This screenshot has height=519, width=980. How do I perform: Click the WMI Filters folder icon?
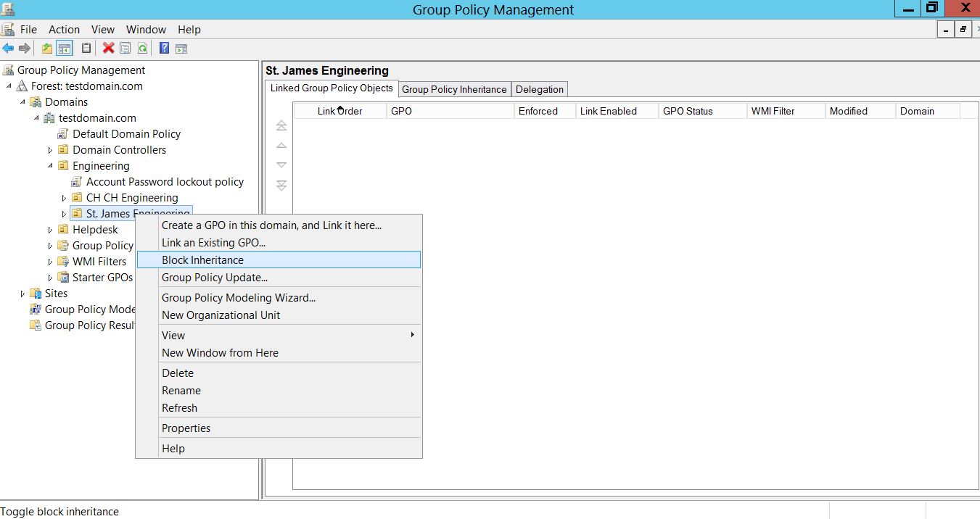point(64,262)
